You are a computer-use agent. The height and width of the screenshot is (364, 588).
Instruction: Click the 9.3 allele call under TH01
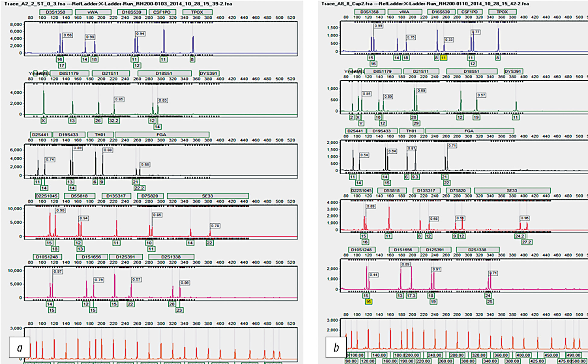coord(415,177)
